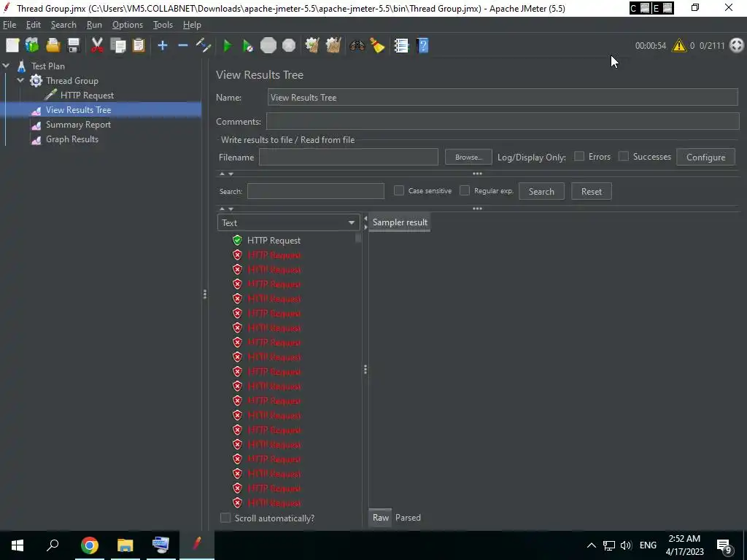Click the Reset Search brush icon

[x=377, y=46]
